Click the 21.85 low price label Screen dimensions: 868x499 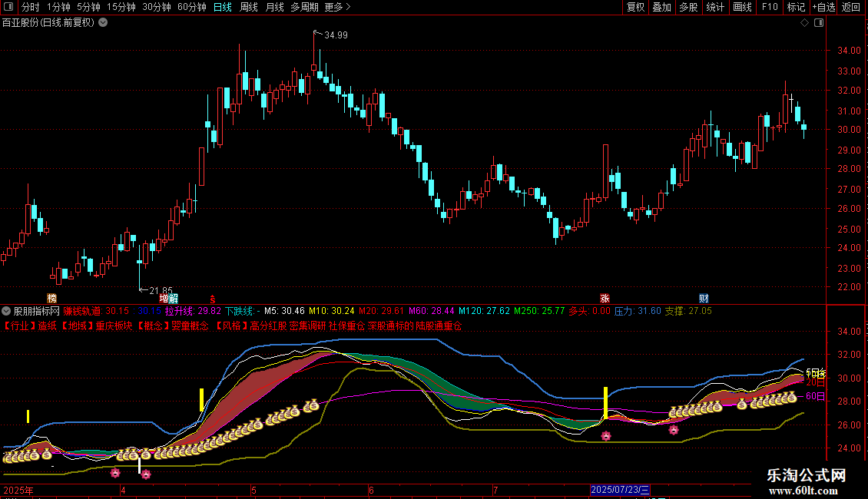(161, 290)
